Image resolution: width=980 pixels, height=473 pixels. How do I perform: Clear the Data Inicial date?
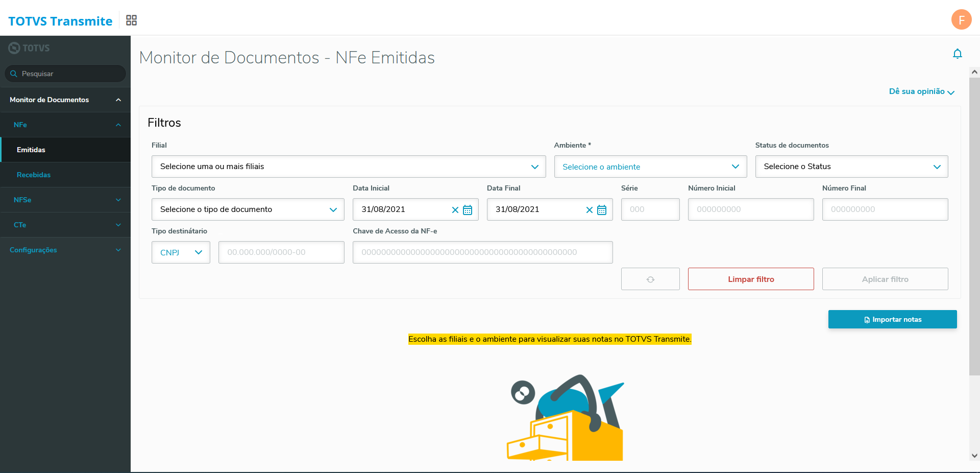(x=455, y=210)
